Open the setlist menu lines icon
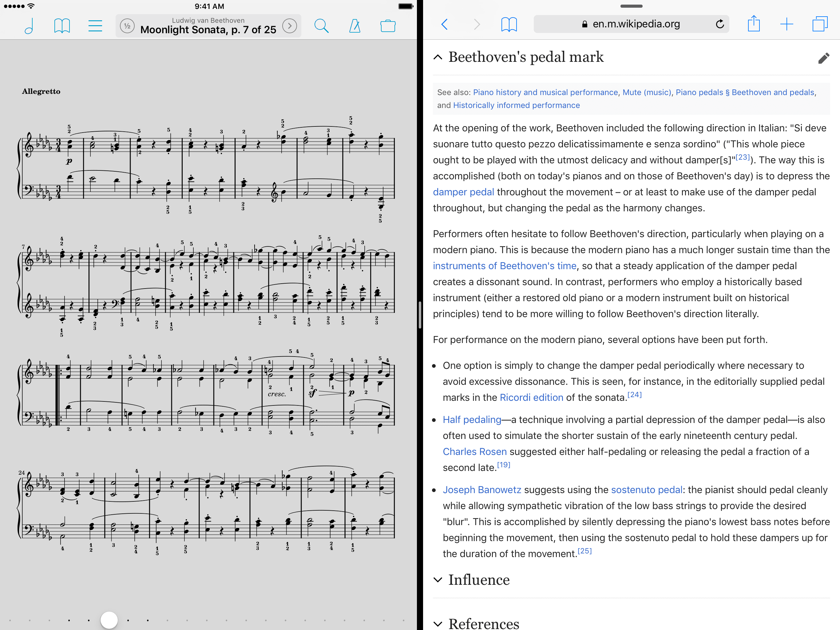840x630 pixels. 95,26
